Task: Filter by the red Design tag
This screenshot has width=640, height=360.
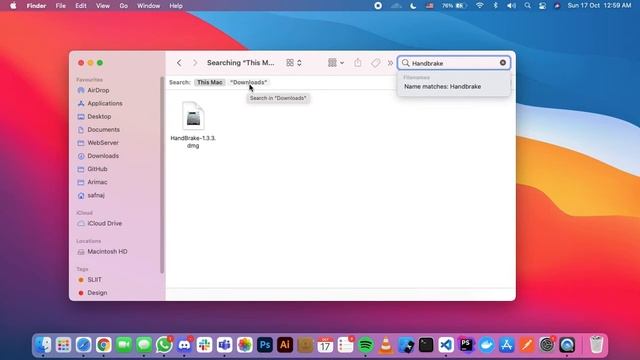Action: coord(97,293)
